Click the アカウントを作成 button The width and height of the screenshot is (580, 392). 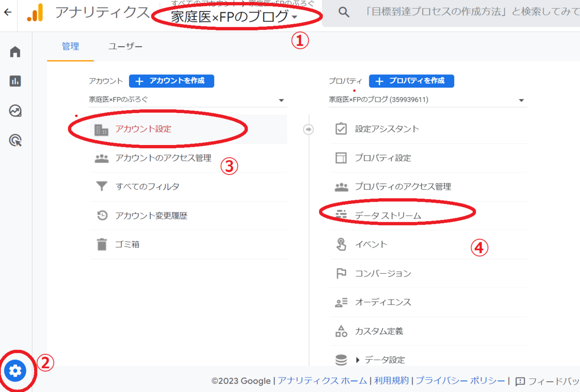point(172,81)
